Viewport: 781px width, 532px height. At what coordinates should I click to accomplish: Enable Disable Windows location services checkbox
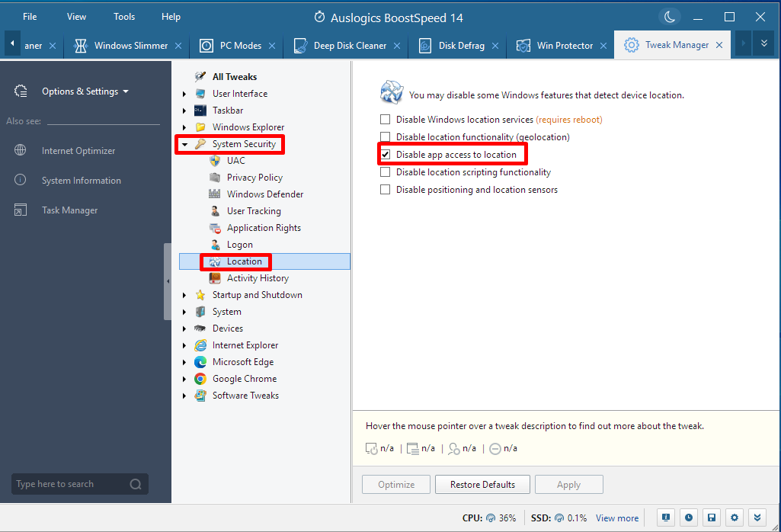[x=385, y=119]
